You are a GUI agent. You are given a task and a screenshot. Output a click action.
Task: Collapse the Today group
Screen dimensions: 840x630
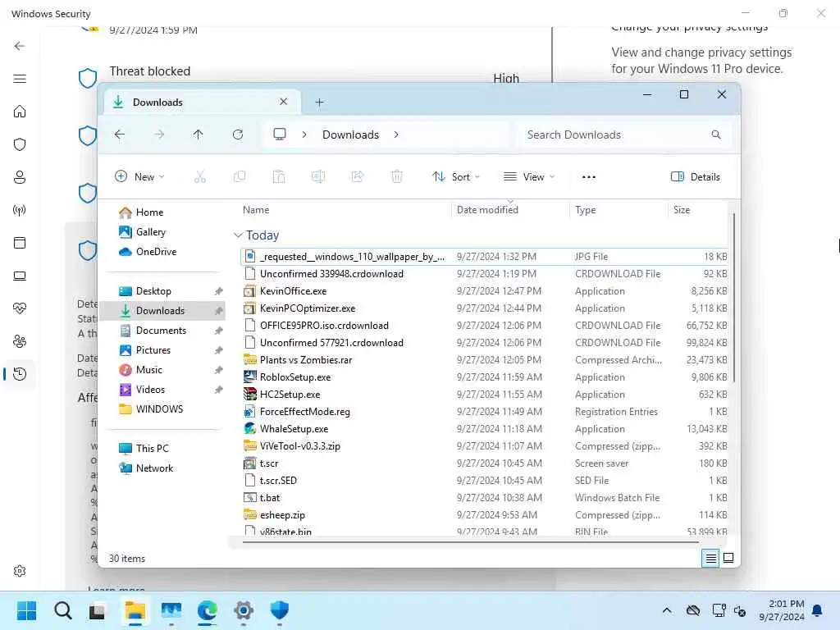[238, 235]
